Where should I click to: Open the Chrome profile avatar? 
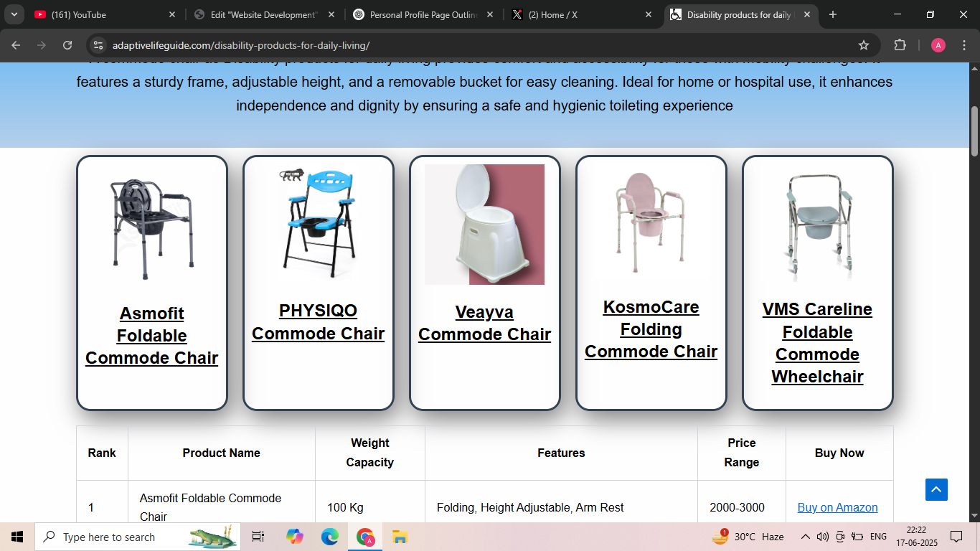pos(938,45)
